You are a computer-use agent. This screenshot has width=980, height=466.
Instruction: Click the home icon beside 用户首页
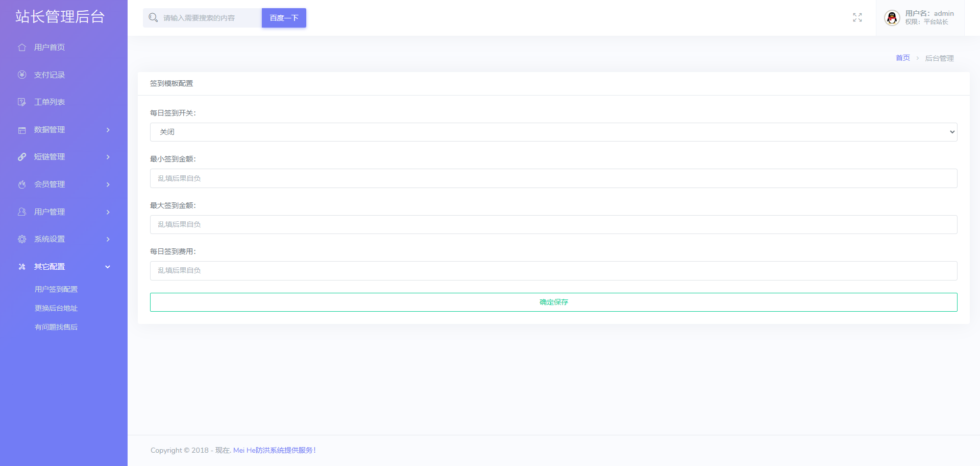(x=22, y=48)
